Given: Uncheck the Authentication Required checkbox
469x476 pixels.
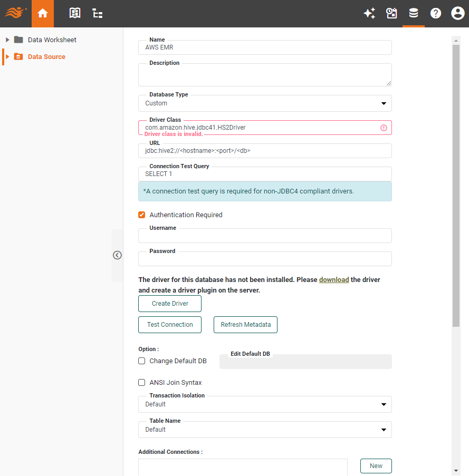Looking at the screenshot, I should [x=141, y=215].
